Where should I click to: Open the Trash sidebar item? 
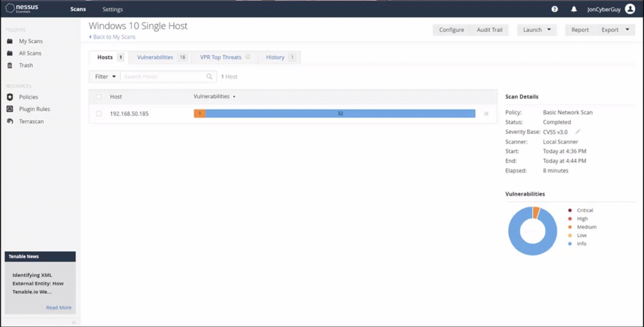click(26, 65)
